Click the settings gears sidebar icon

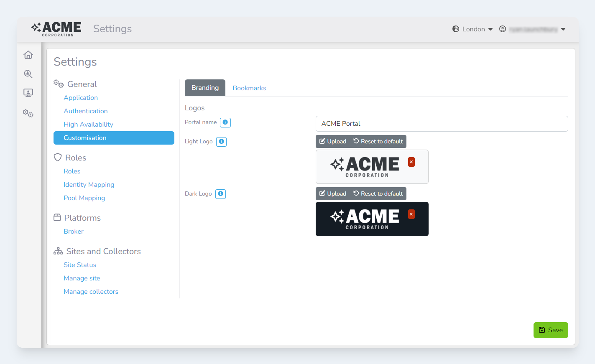[x=28, y=113]
